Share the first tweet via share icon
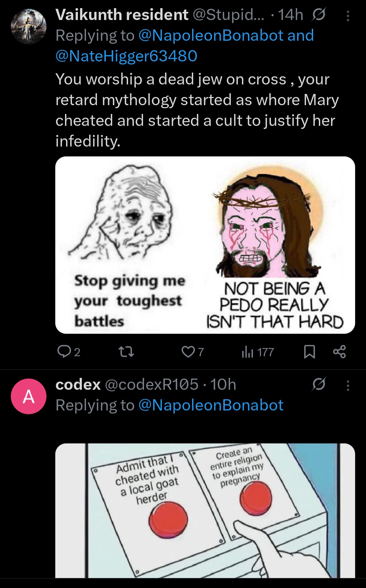 pyautogui.click(x=340, y=352)
